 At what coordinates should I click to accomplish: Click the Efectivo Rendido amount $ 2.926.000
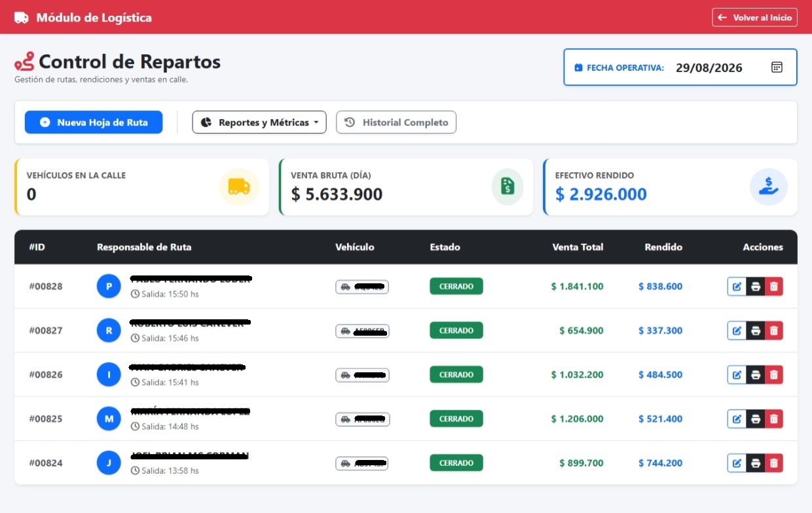coord(601,194)
